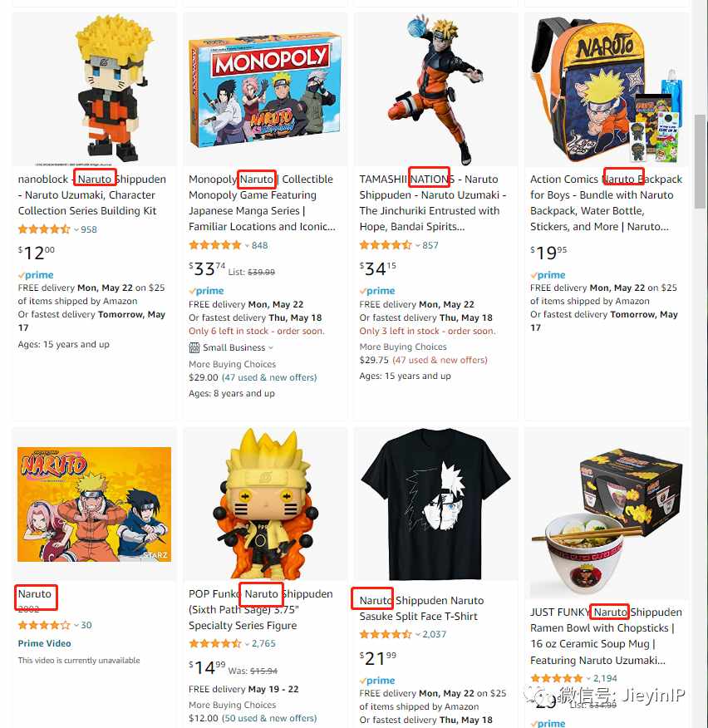The width and height of the screenshot is (708, 728).
Task: Open the 47 used & new offers link for Monopoly
Action: tap(269, 377)
